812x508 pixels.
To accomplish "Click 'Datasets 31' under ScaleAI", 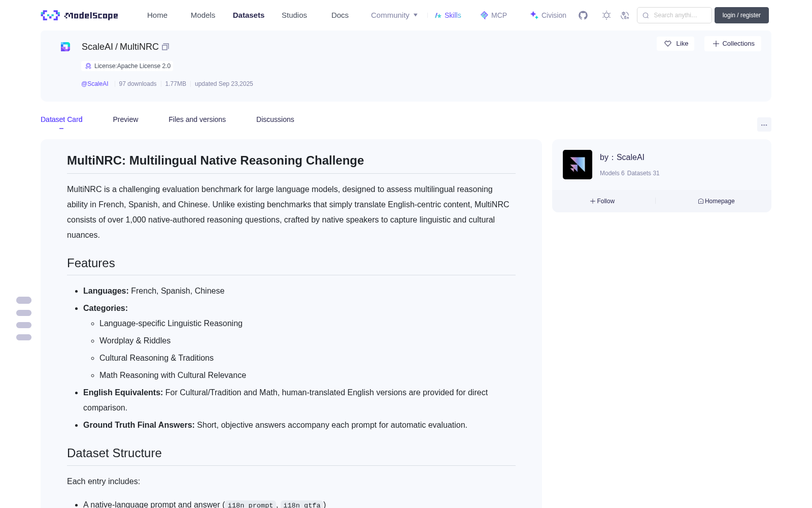I will [644, 173].
